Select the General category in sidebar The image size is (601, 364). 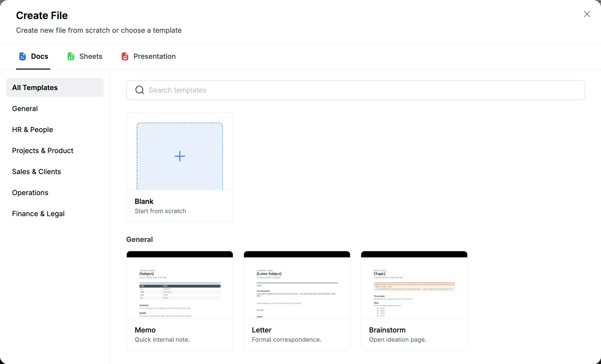click(x=55, y=108)
